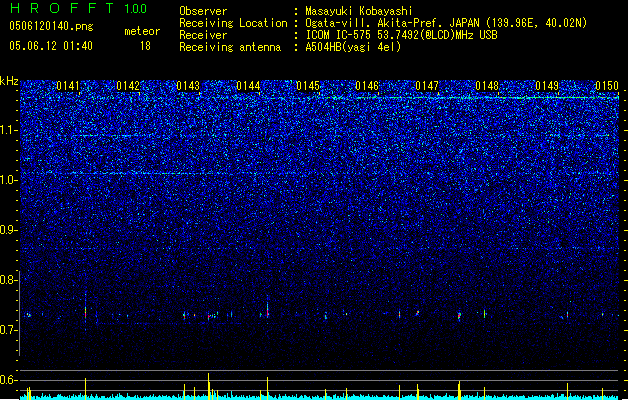Select the filename 0506120140.png

(51, 26)
